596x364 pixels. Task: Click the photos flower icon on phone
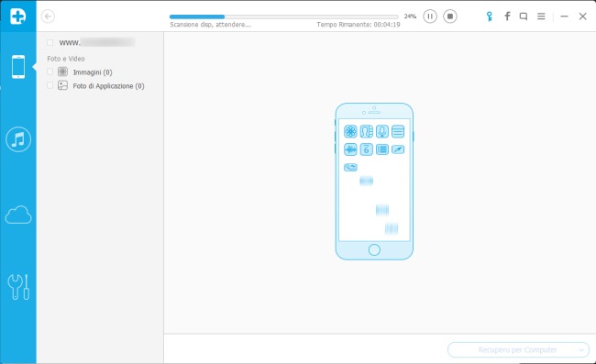tap(350, 131)
